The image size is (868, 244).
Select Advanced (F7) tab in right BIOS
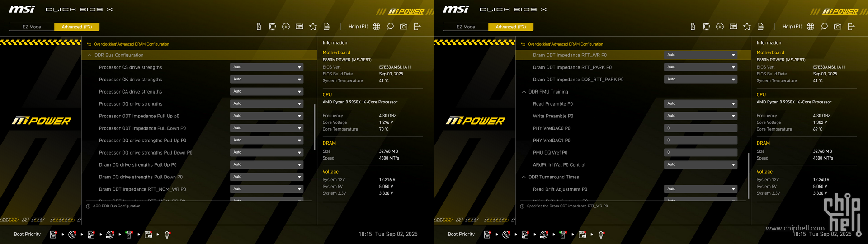point(511,27)
